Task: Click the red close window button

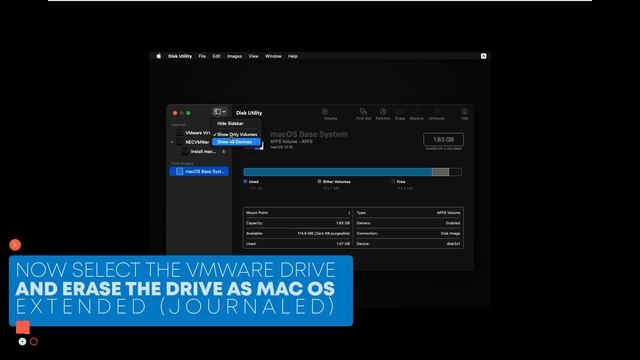Action: click(x=175, y=113)
